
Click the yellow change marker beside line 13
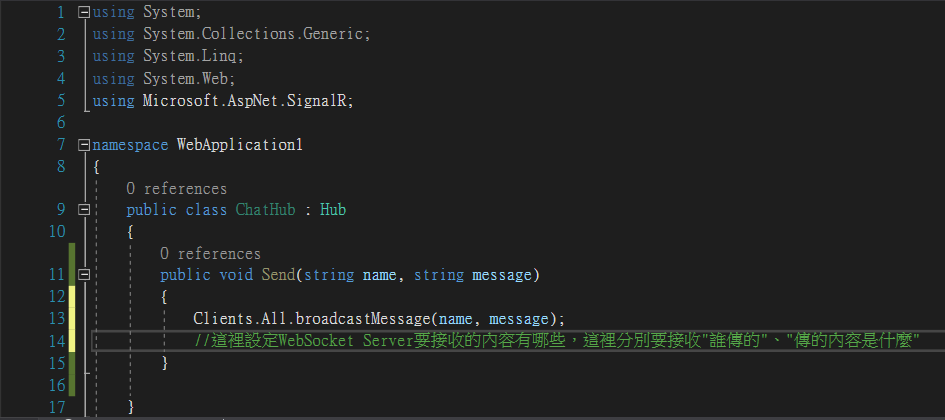point(72,318)
